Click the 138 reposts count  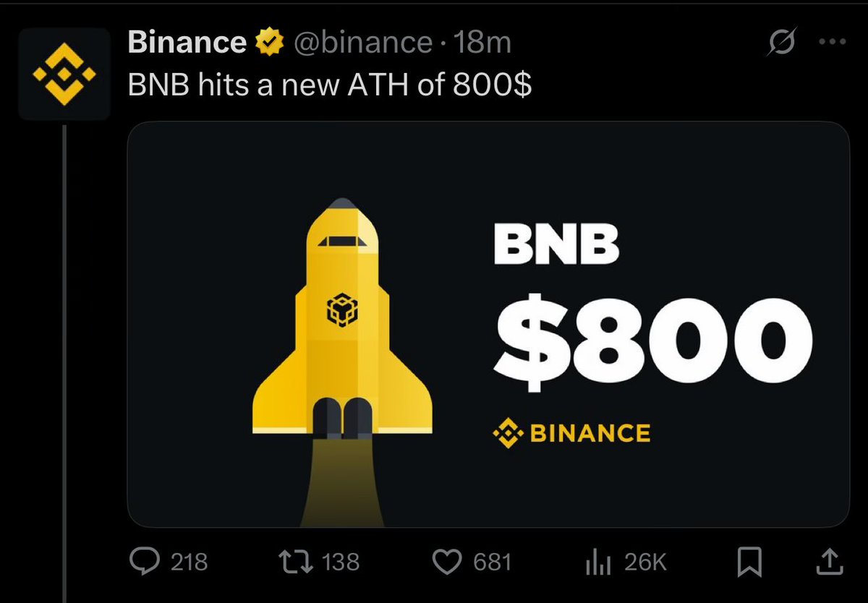point(340,563)
